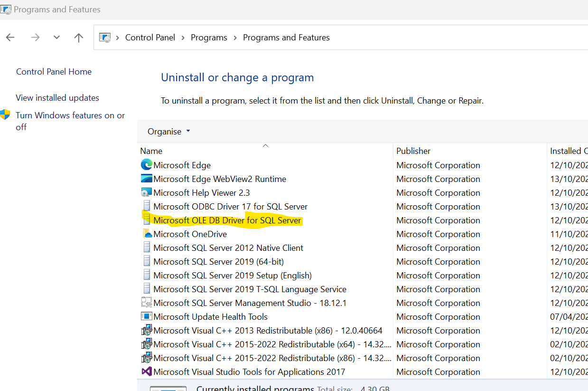Select Microsoft OLE DB Driver for SQL Server
Screen dimensions: 588x391
click(x=227, y=220)
